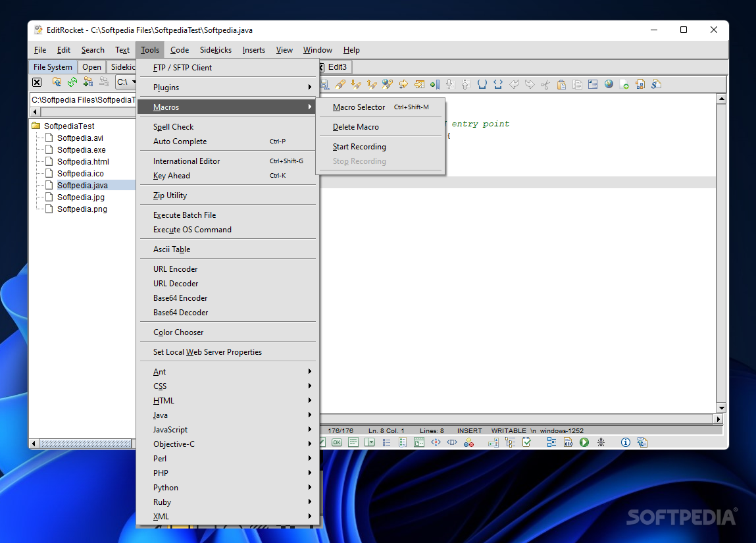Click the editor vertical scrollbar down arrow
This screenshot has height=543, width=756.
(721, 407)
